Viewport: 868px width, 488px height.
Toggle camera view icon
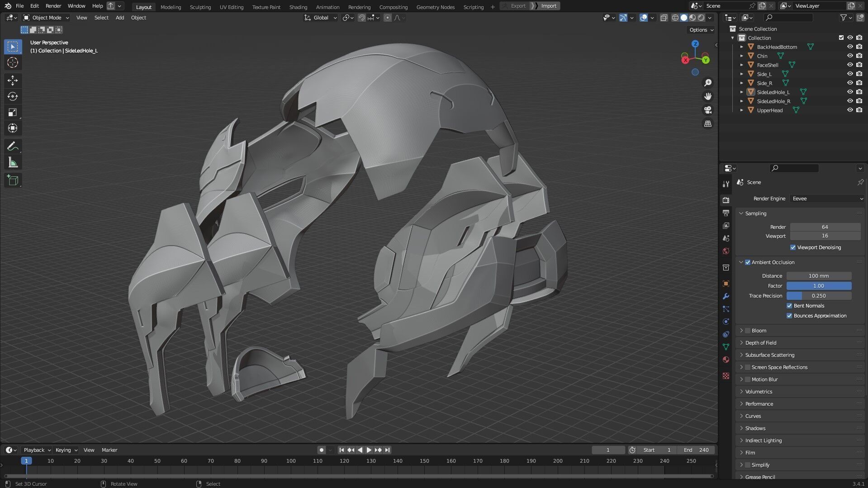pyautogui.click(x=708, y=110)
